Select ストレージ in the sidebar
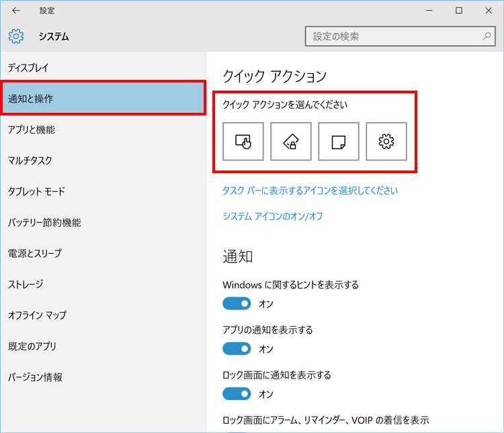504x433 pixels. 26,284
